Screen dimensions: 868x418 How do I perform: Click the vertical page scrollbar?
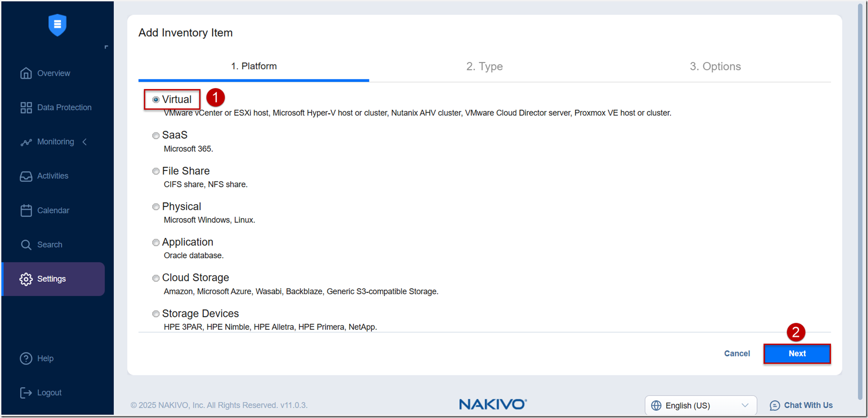(860, 202)
